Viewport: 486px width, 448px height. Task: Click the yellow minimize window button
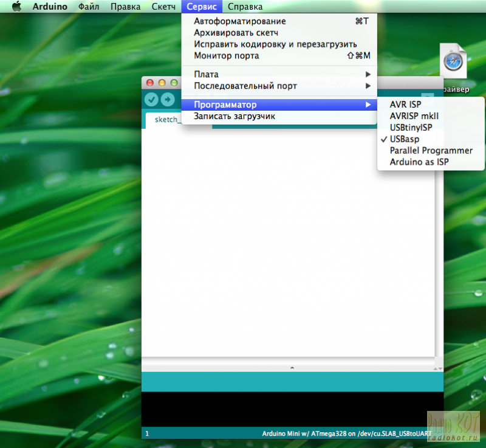(x=162, y=83)
